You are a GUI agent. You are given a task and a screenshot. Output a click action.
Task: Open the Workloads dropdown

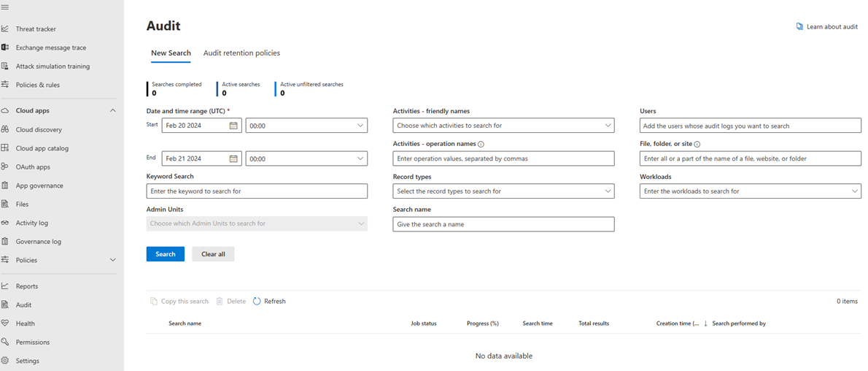click(751, 191)
